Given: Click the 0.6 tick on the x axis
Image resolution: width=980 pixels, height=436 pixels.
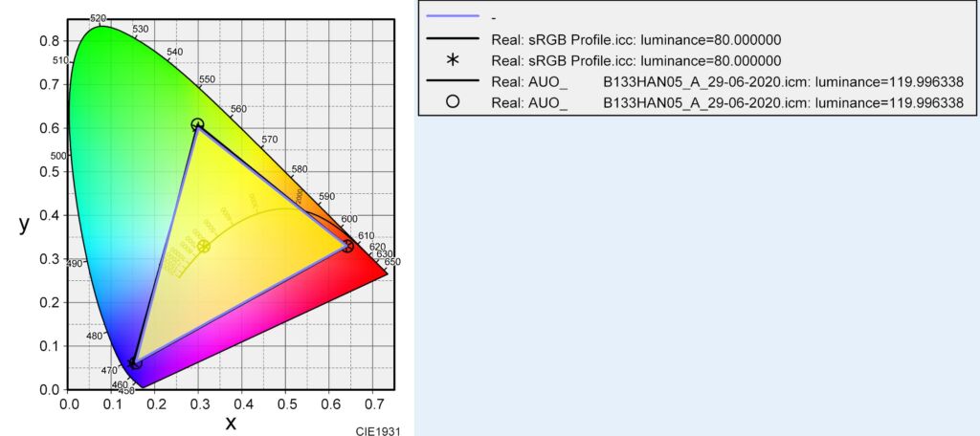Looking at the screenshot, I should pos(329,403).
